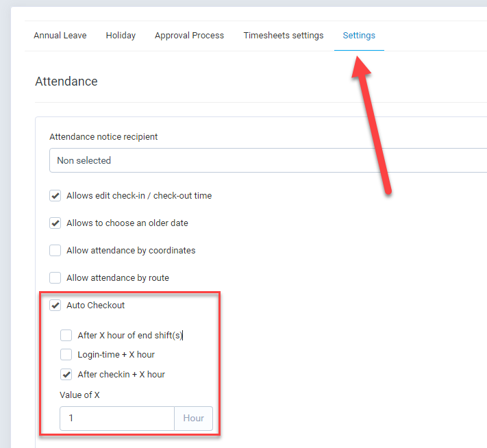Click the Hour unit addon
This screenshot has width=487, height=448.
(x=193, y=418)
